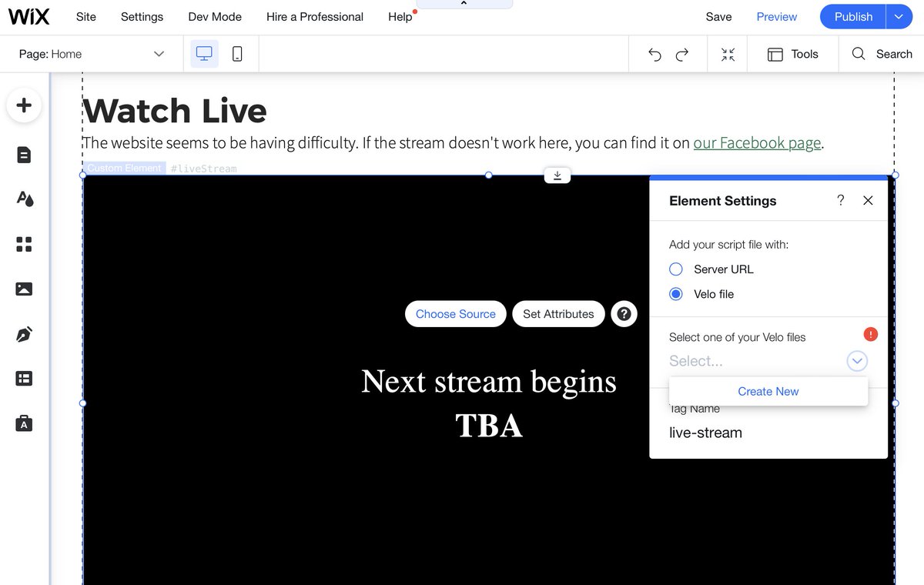This screenshot has width=924, height=585.
Task: Open the Tools panel
Action: tap(792, 54)
